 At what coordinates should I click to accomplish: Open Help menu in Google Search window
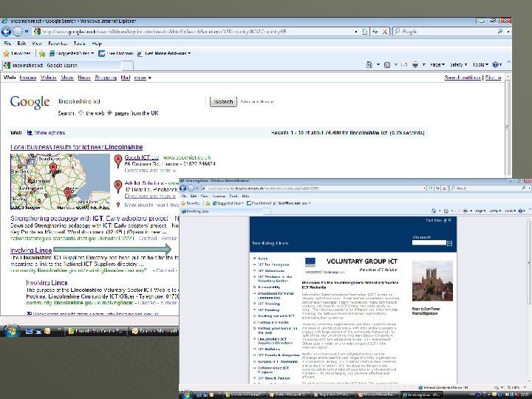coord(97,43)
